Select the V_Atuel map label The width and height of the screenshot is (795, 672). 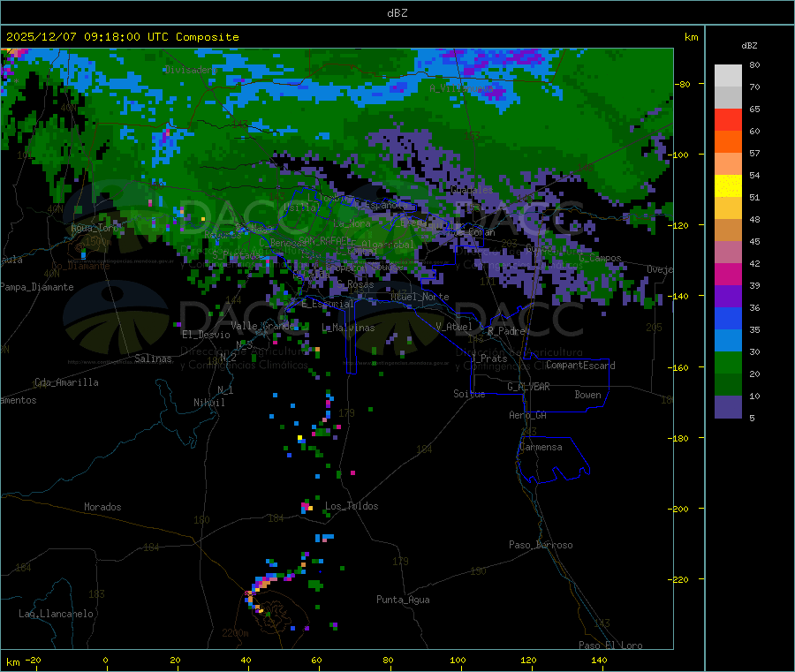point(454,327)
